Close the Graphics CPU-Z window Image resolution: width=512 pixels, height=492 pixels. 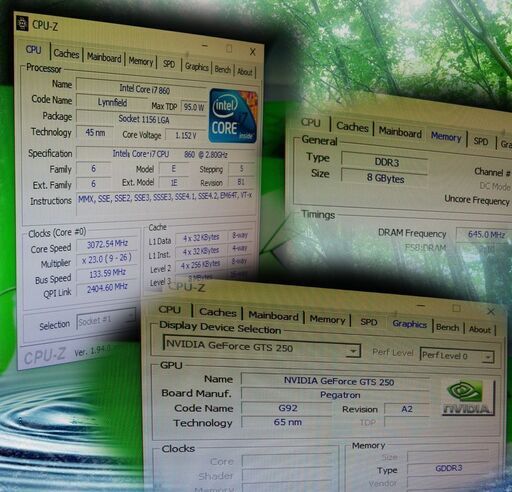point(491,311)
